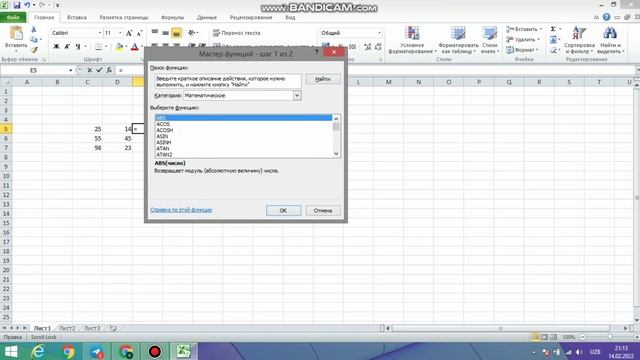Viewport: 640px width, 360px height.
Task: Toggle Italic (К) formatting
Action: (x=67, y=47)
